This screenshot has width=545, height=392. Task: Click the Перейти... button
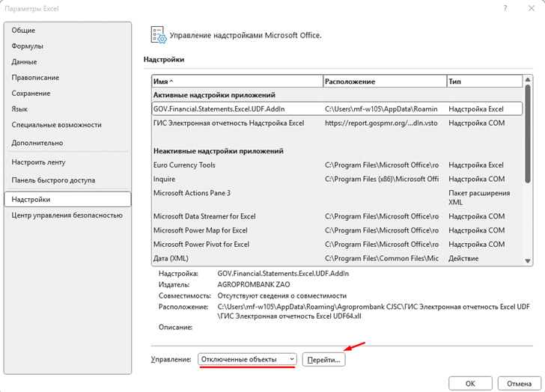[x=324, y=360]
